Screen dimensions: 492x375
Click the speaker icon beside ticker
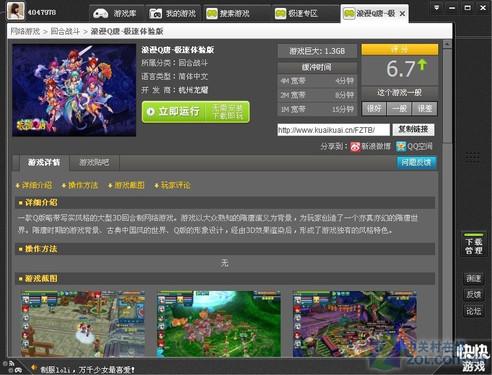tap(33, 368)
